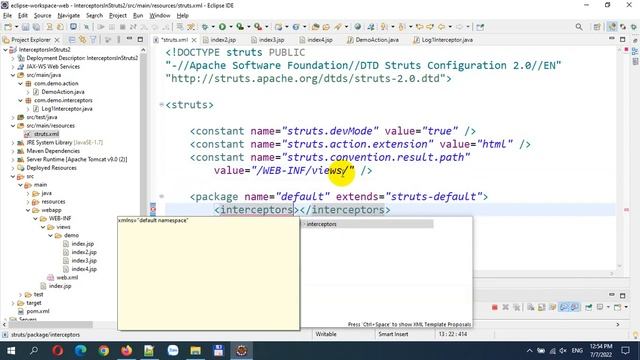Click Pin Console icon

click(589, 307)
